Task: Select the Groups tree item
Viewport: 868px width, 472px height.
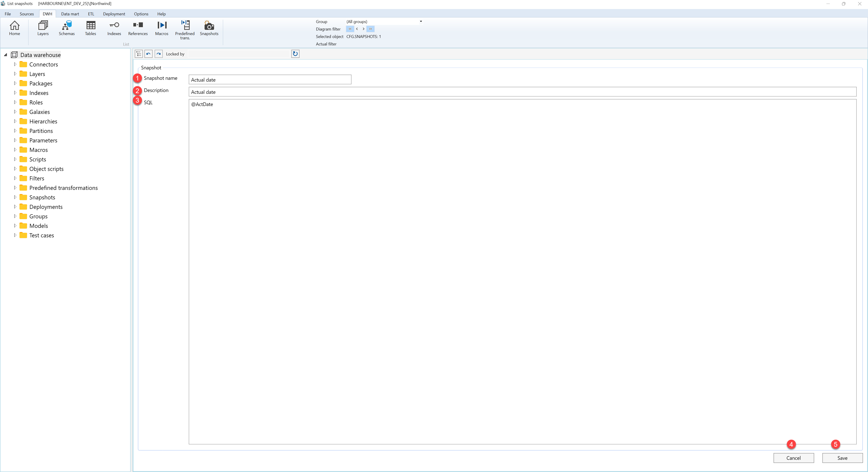Action: tap(38, 216)
